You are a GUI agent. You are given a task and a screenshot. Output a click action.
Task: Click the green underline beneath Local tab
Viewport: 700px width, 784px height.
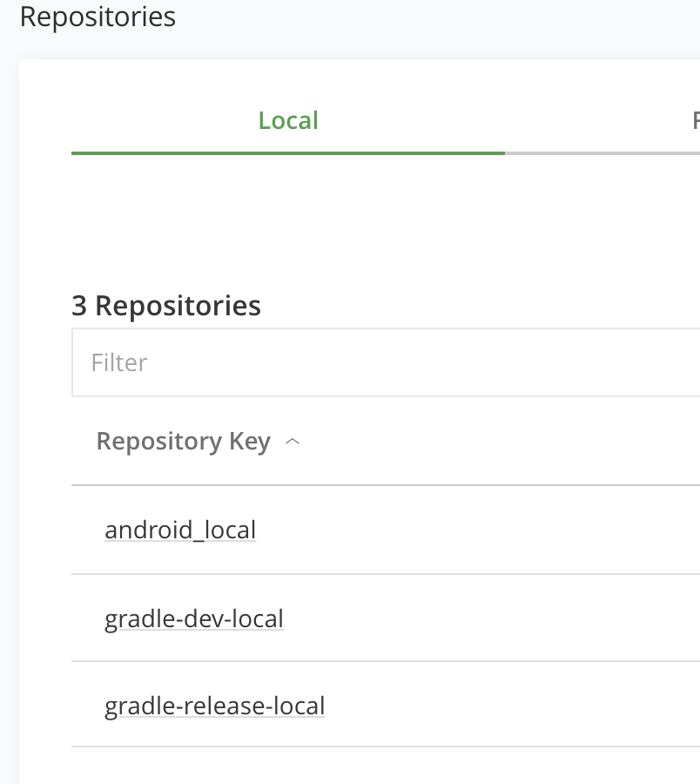pyautogui.click(x=287, y=153)
